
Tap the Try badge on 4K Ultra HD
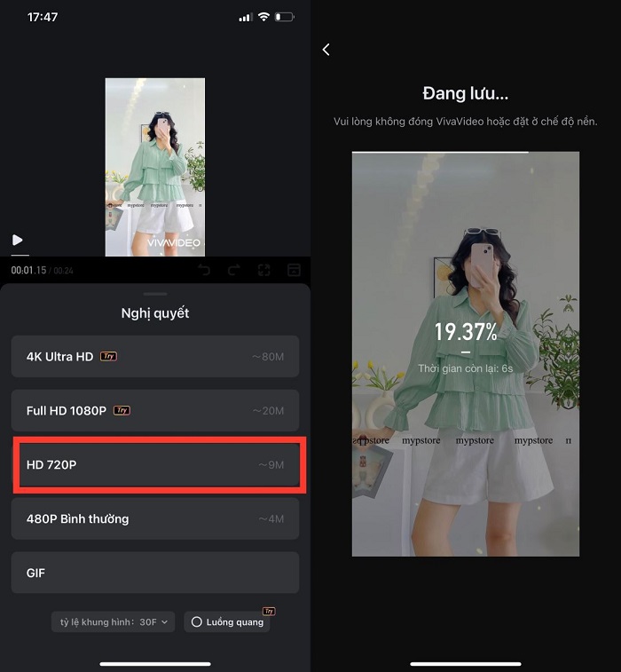(108, 356)
